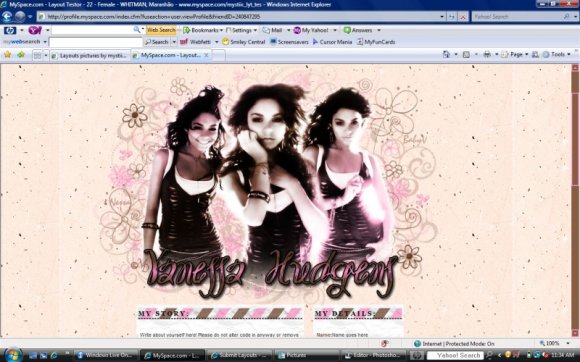This screenshot has height=362, width=580.
Task: Open Editor - Photosho... taskbar button
Action: [x=374, y=355]
